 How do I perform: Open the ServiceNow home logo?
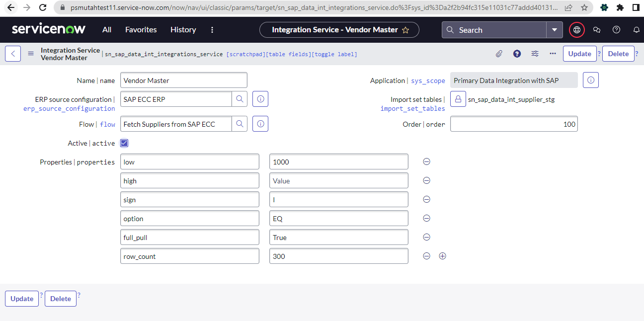coord(49,29)
